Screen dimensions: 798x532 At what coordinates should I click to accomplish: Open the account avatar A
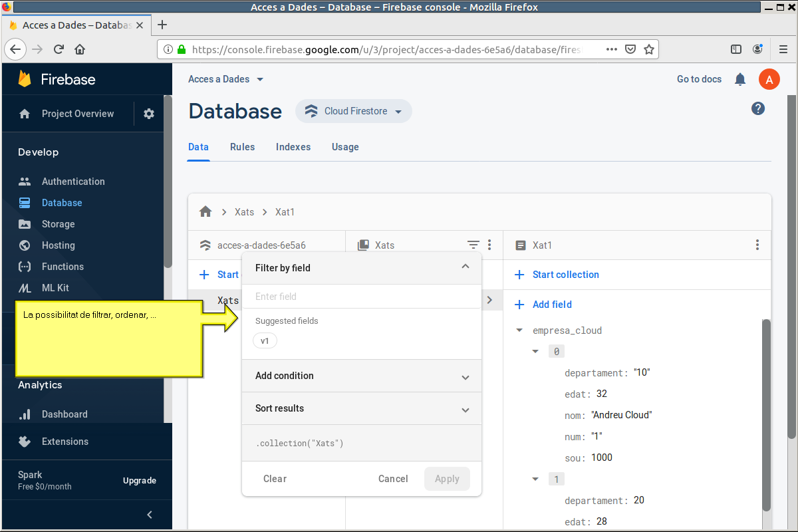[769, 79]
